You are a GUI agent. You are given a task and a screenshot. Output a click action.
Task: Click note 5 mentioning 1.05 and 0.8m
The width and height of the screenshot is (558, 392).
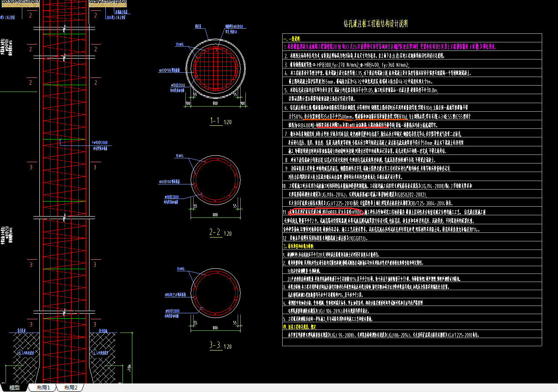361,91
